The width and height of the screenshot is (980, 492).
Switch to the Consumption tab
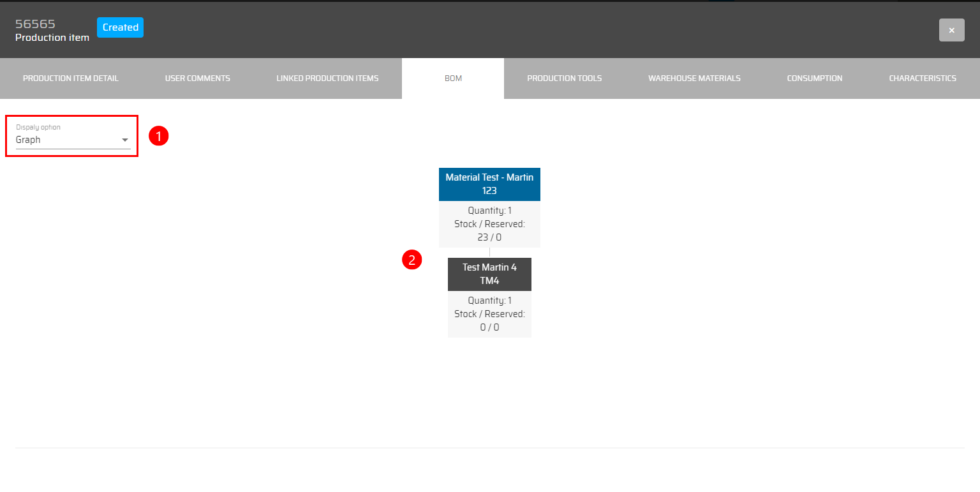coord(814,78)
